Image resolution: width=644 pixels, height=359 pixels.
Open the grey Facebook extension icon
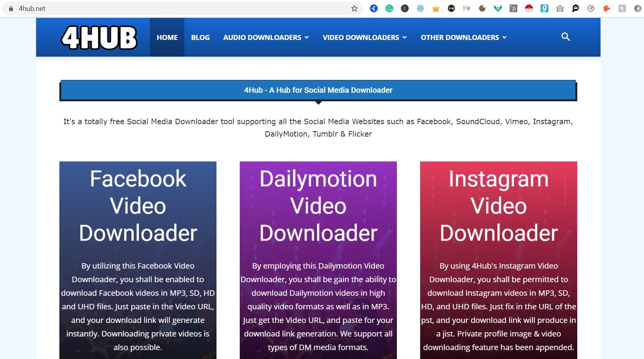637,8
